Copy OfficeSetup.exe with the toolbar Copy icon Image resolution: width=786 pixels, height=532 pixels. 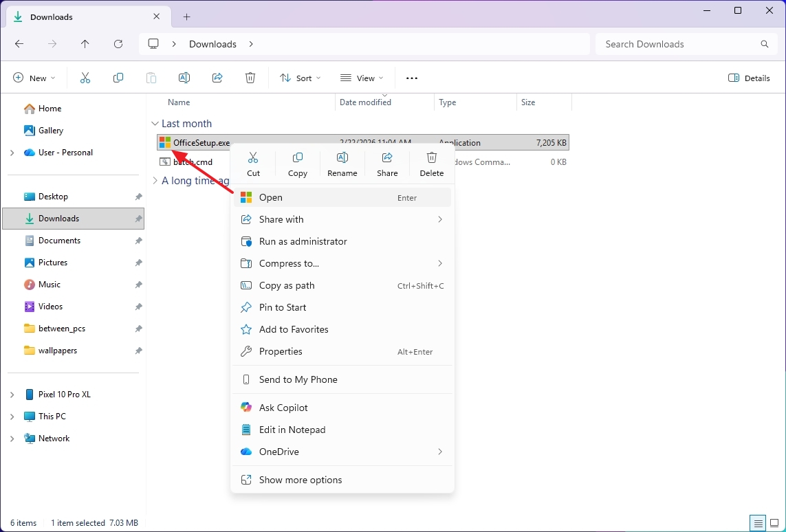tap(118, 77)
